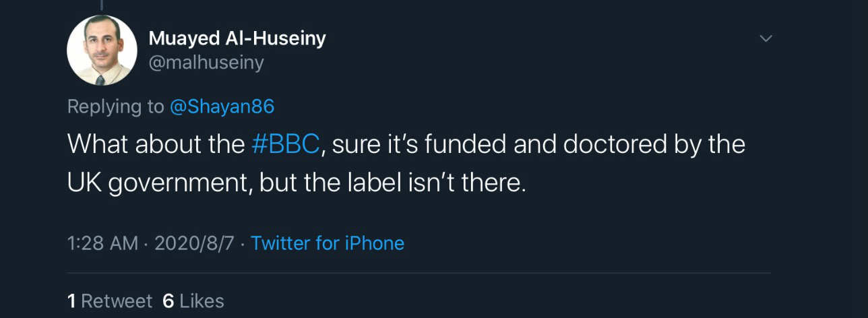Click the @malhuseiny handle
Viewport: 868px width, 318px height.
coord(206,63)
